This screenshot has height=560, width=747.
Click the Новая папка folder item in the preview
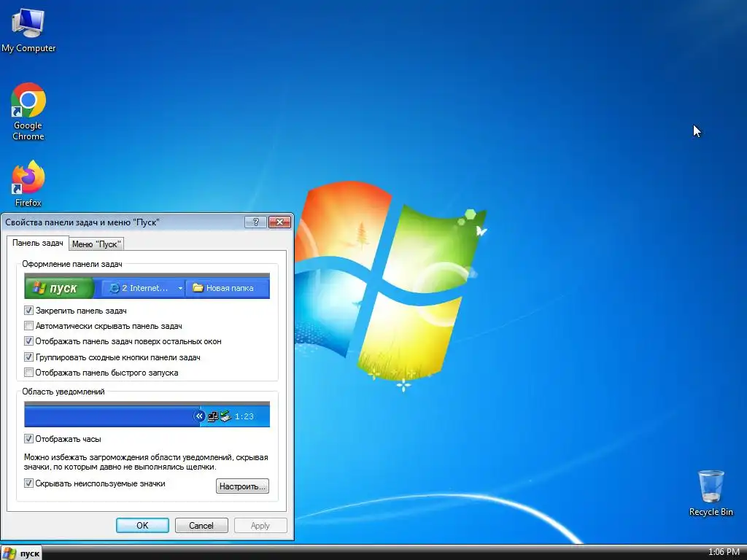[x=227, y=288]
